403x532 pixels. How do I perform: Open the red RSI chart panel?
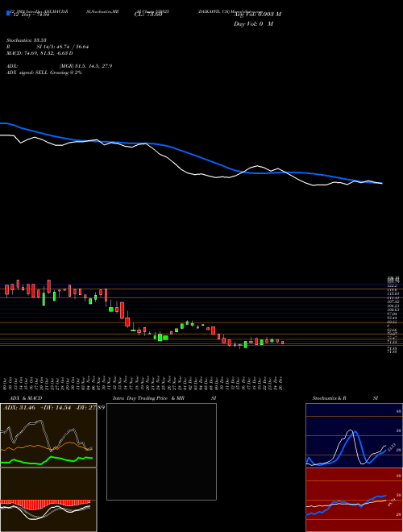coord(354,500)
